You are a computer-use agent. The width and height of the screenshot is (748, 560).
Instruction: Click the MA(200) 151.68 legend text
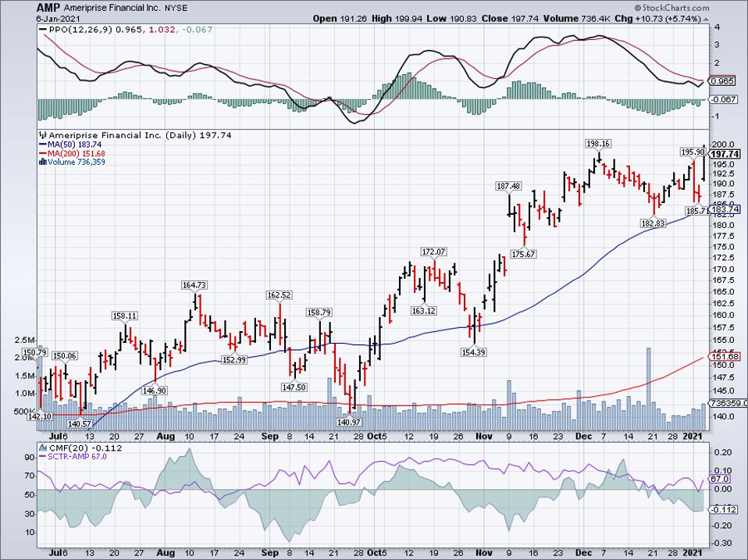tap(77, 154)
